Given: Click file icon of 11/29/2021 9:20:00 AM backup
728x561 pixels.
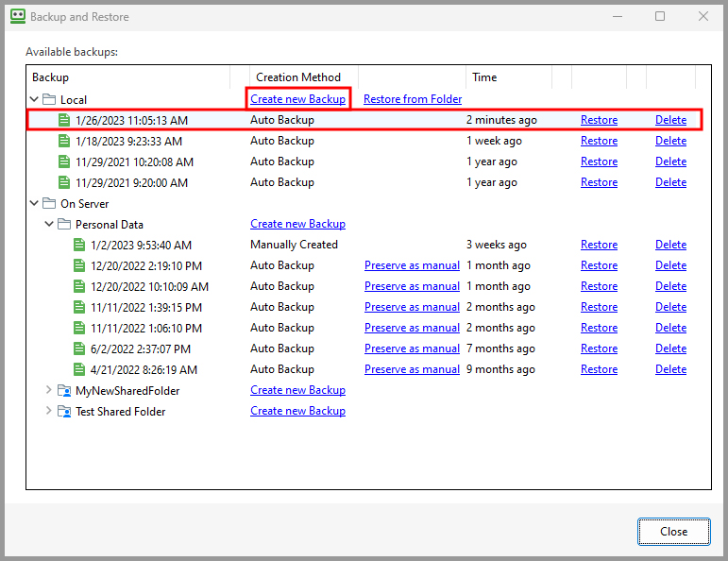Looking at the screenshot, I should 64,182.
